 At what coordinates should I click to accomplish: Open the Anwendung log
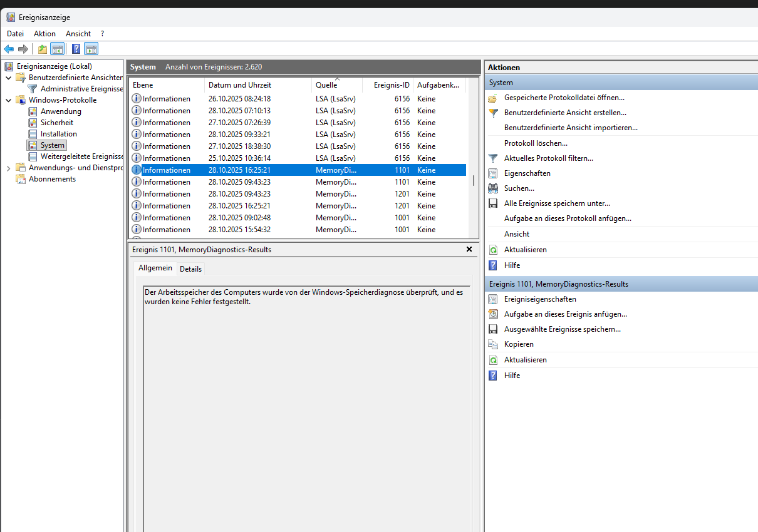[x=61, y=111]
